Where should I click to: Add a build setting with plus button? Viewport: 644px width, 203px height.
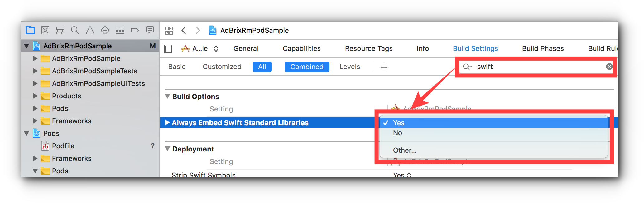click(x=384, y=67)
